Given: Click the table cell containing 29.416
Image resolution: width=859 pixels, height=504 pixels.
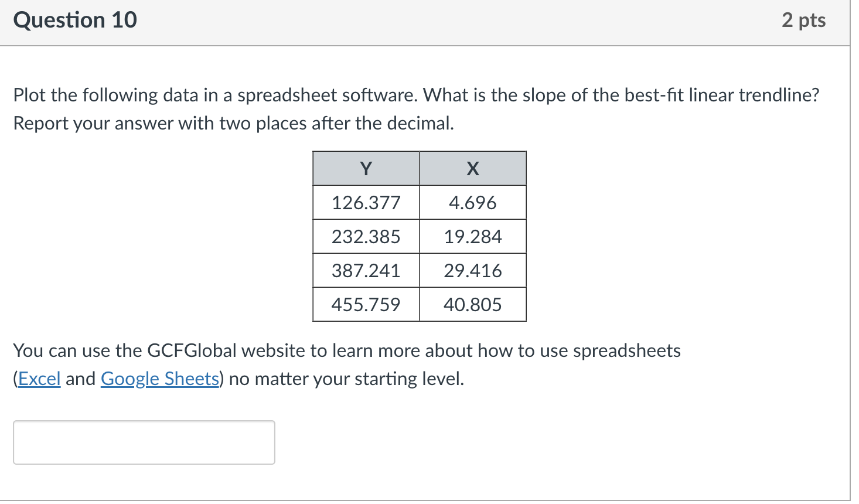Looking at the screenshot, I should coord(472,270).
